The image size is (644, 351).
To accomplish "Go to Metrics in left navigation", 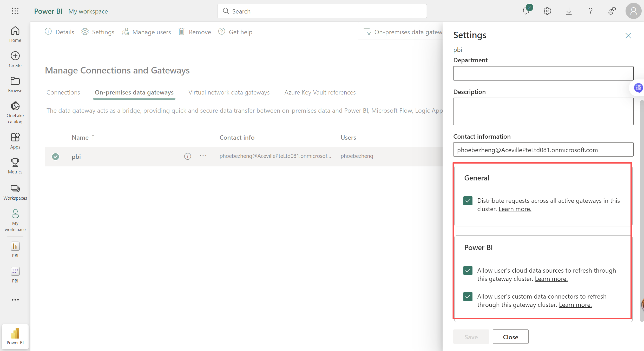I will pos(15,166).
